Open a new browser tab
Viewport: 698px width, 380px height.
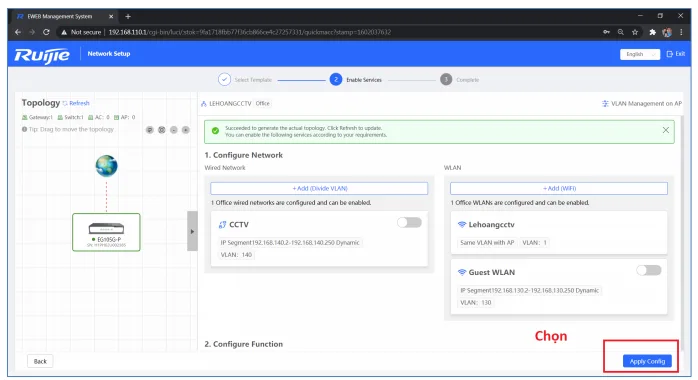click(128, 16)
